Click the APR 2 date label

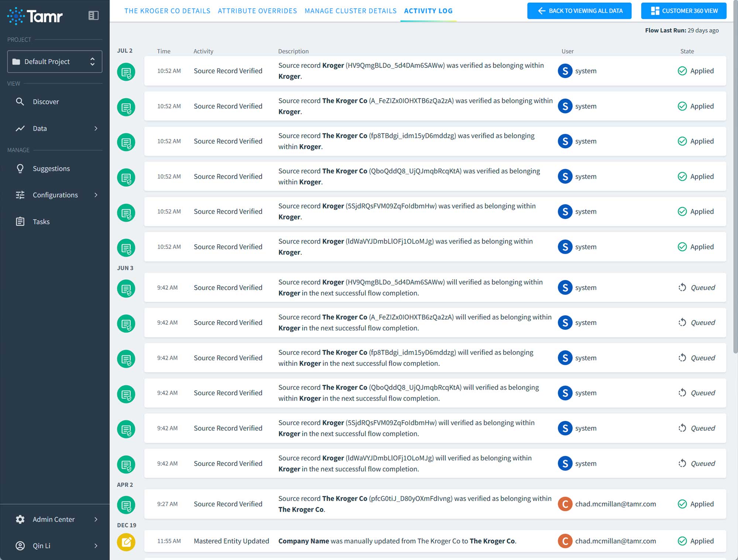(x=125, y=485)
